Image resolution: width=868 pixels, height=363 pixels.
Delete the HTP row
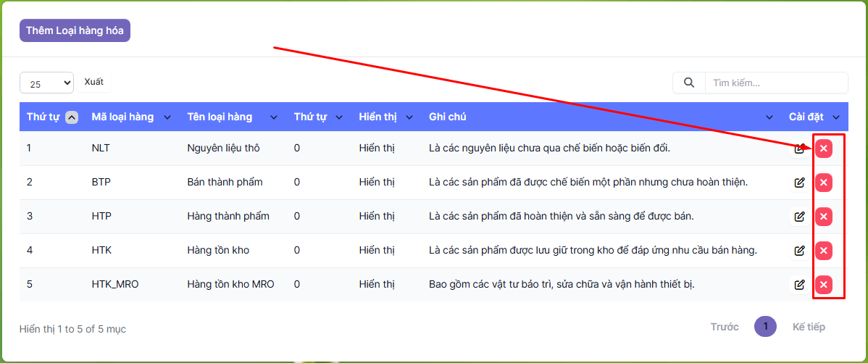point(823,217)
